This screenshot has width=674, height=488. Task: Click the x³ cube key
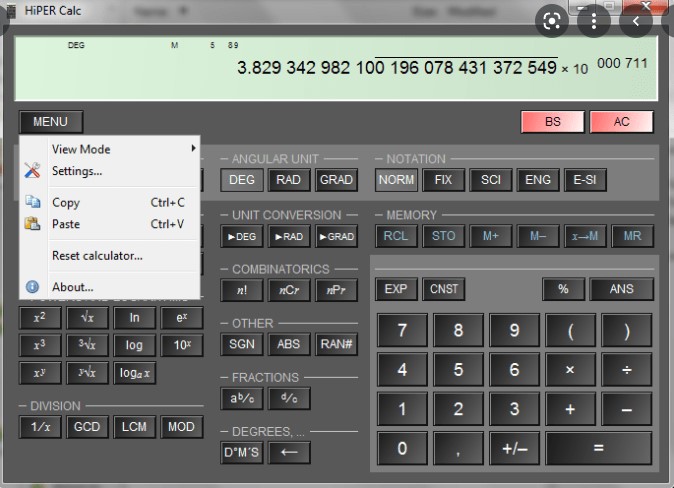click(40, 345)
